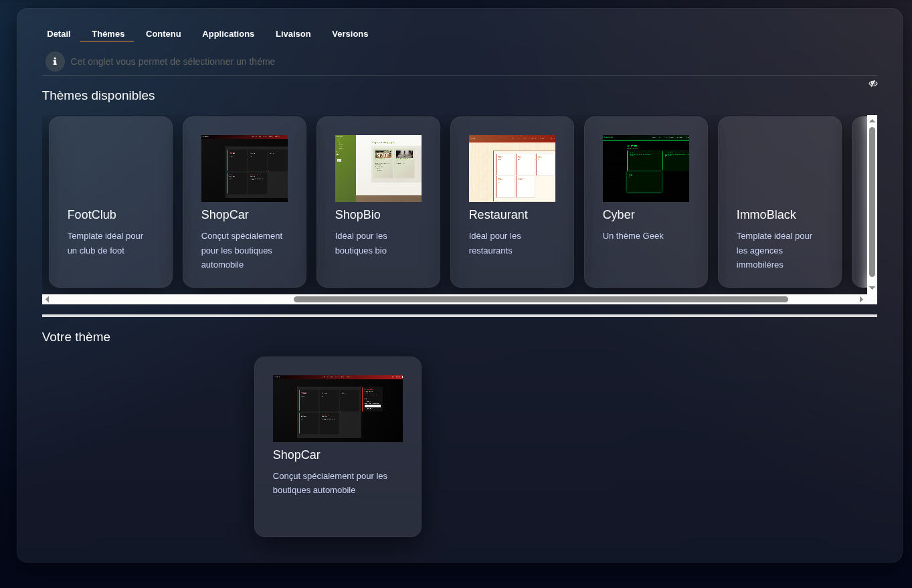Click the horizontal scrollbar right arrow
This screenshot has height=588, width=912.
pyautogui.click(x=861, y=300)
